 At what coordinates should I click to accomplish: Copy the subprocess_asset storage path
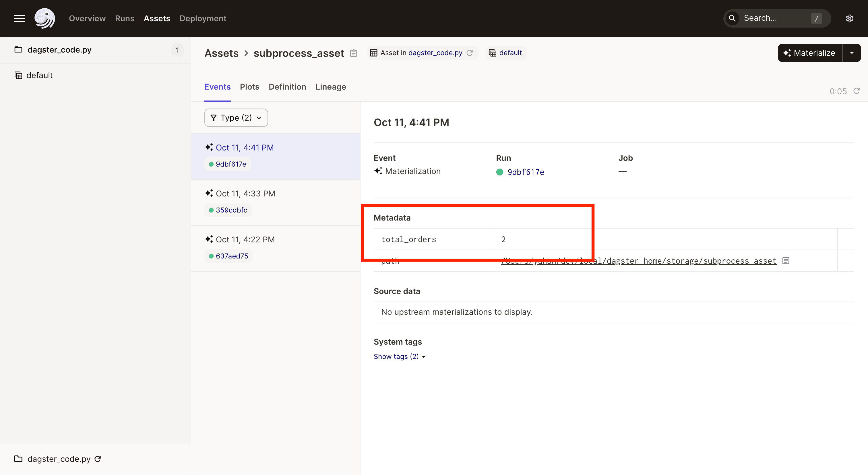[786, 260]
